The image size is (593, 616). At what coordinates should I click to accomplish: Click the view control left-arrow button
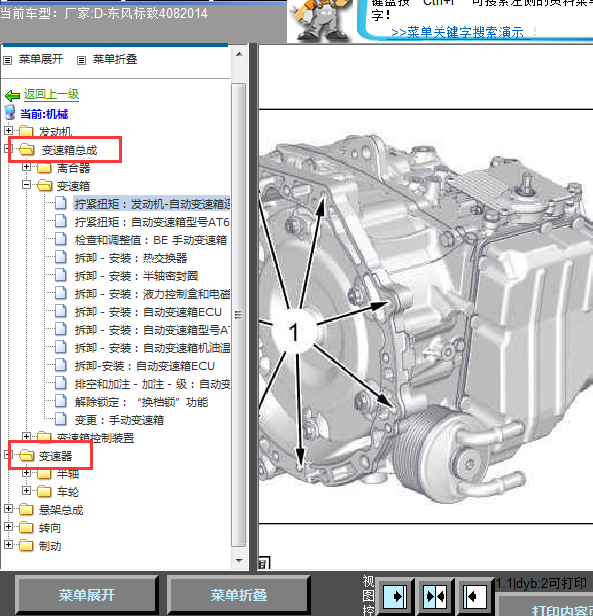(474, 597)
